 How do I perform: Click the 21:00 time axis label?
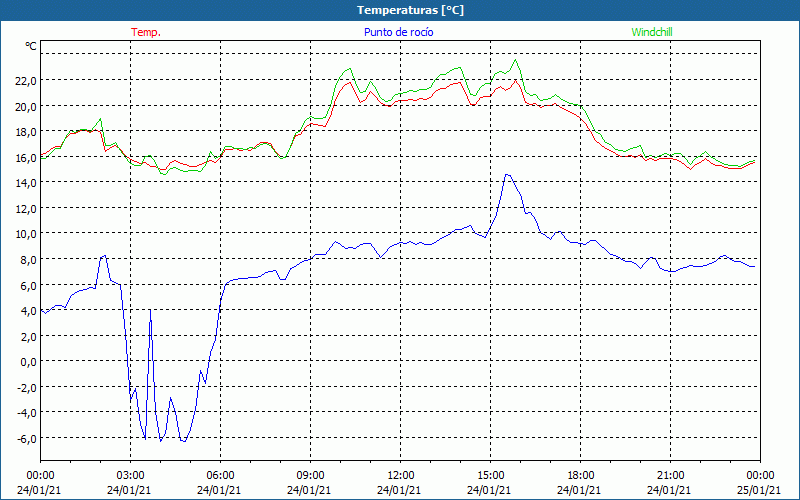point(670,476)
